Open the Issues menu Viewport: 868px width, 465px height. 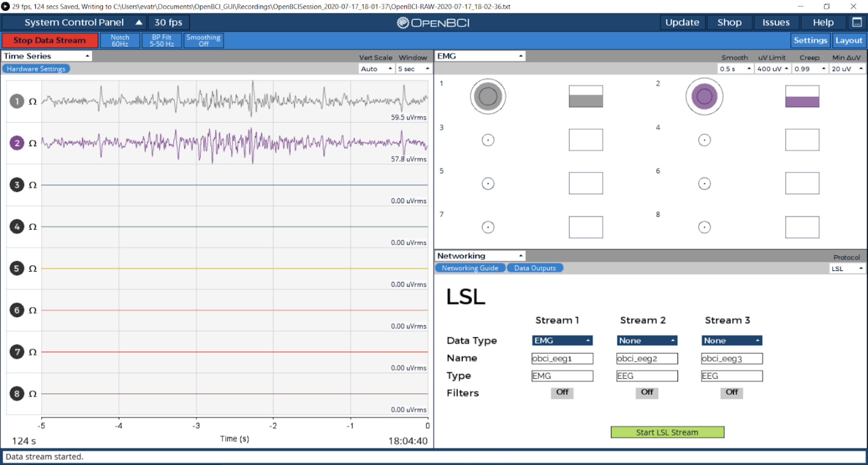776,22
